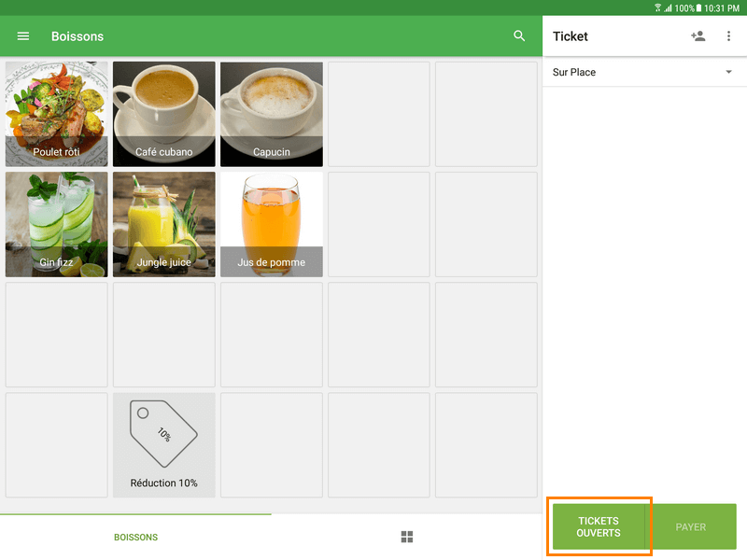Add Jus de pomme to ticket
Viewport: 747px width, 560px height.
click(x=272, y=224)
